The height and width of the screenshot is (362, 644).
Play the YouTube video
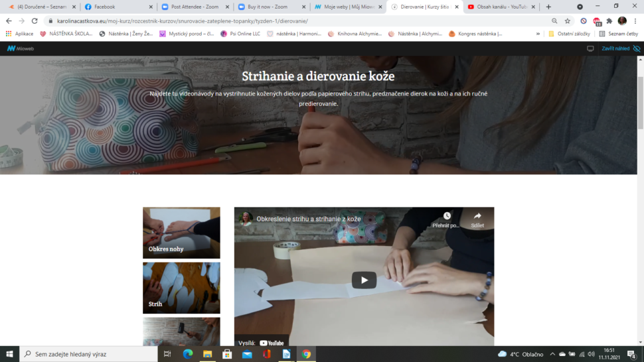point(364,280)
